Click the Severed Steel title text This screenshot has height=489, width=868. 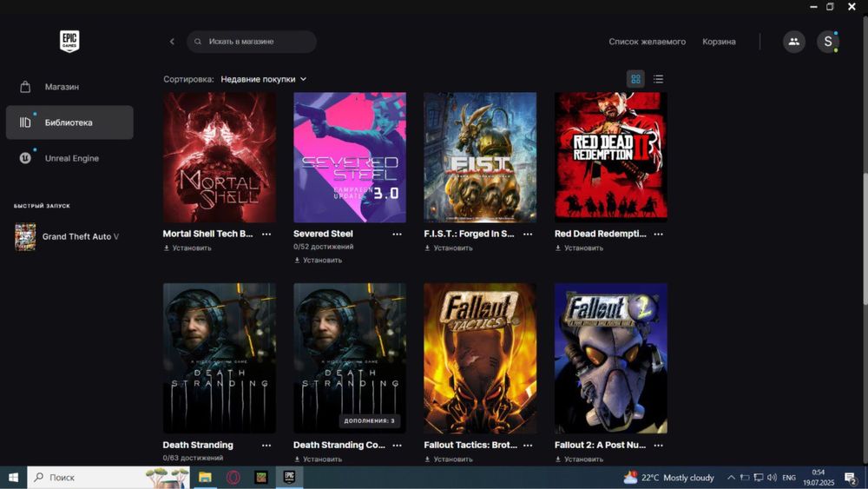[x=323, y=234]
